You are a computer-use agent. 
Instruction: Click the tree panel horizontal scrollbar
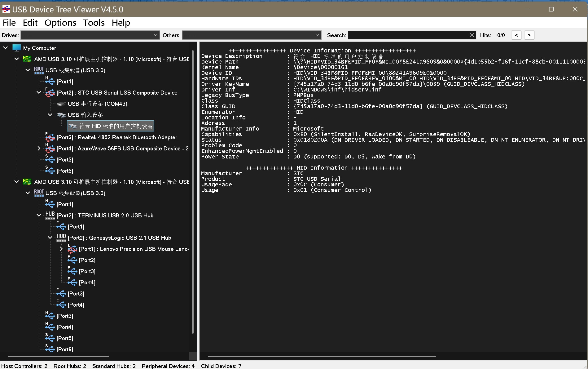[58, 356]
